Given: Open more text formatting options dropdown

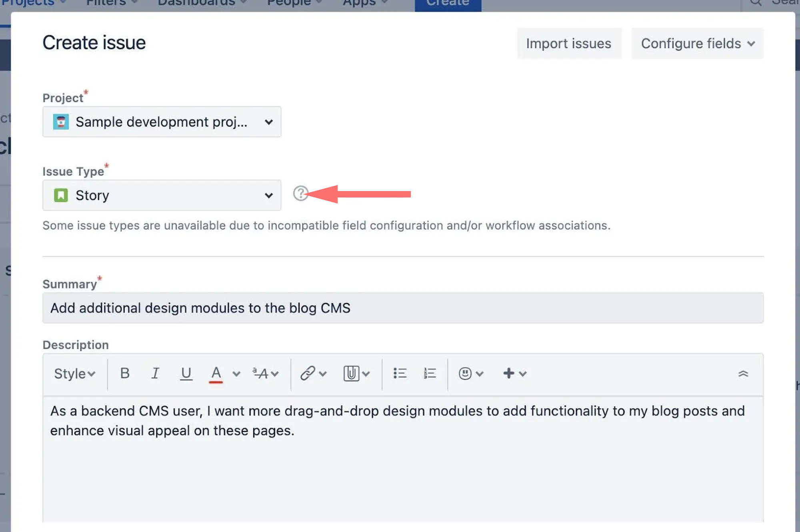Looking at the screenshot, I should (265, 373).
